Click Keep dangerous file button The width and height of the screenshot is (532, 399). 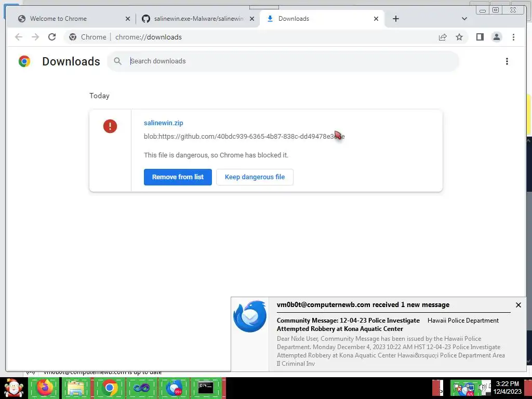[255, 177]
